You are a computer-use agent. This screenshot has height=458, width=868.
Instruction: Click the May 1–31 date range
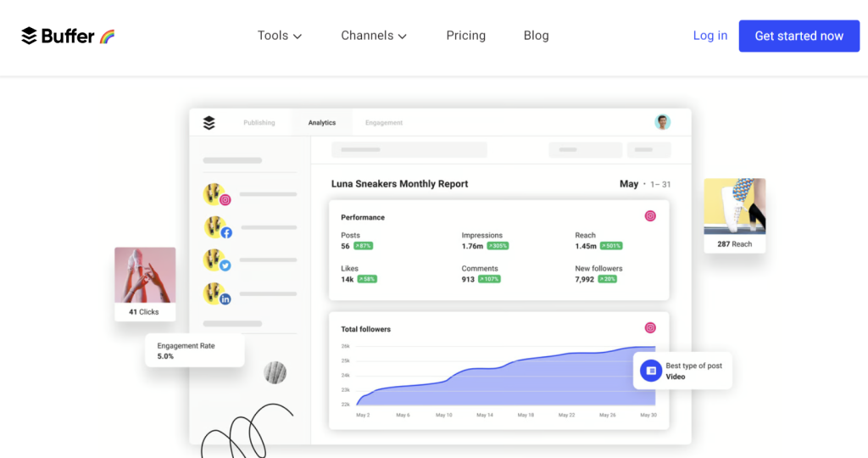(645, 184)
